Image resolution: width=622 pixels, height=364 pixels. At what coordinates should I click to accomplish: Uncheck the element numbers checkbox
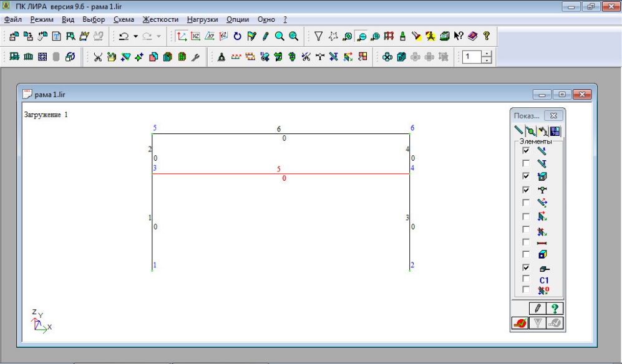[x=526, y=151]
